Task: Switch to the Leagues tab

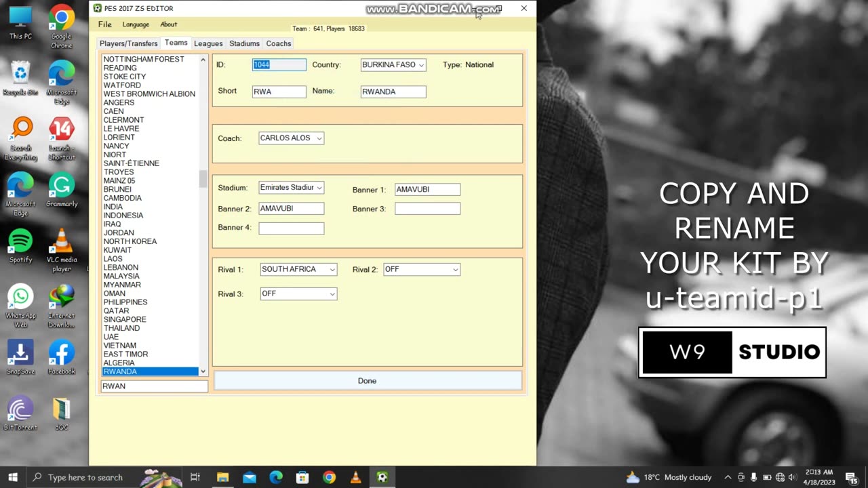Action: [x=208, y=43]
